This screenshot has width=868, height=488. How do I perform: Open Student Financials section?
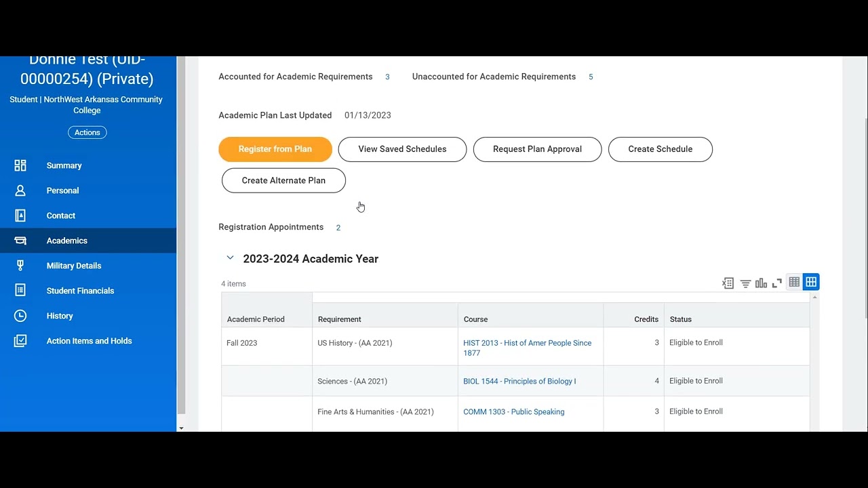click(x=80, y=291)
